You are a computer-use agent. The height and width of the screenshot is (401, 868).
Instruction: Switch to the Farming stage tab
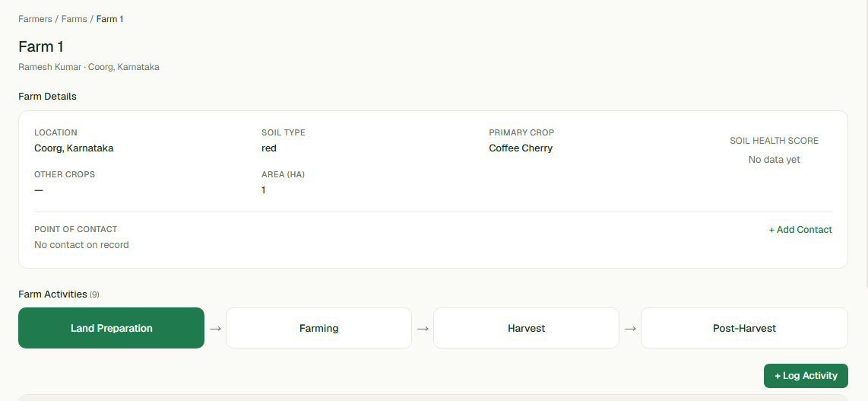tap(319, 328)
